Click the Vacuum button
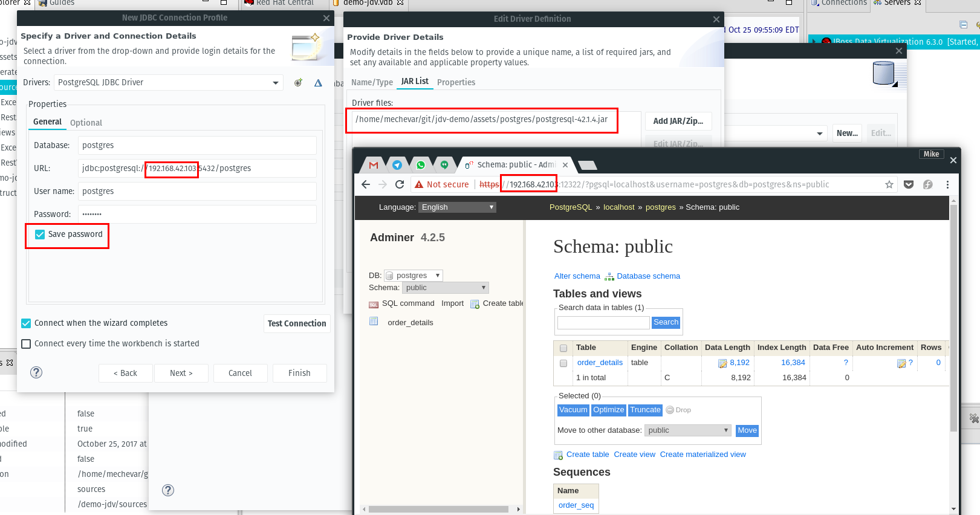Viewport: 980px width, 515px height. tap(573, 410)
